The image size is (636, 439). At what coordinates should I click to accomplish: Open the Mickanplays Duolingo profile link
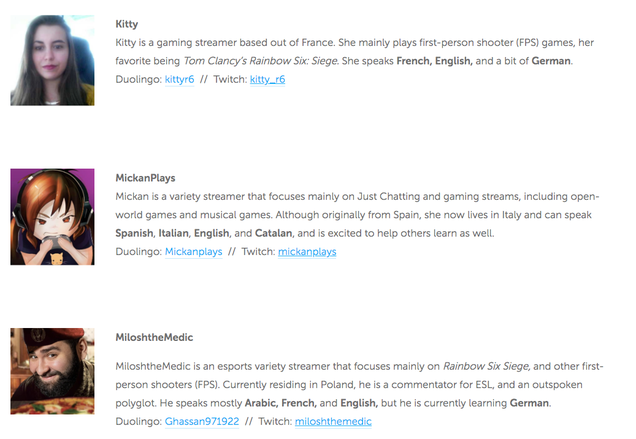click(x=193, y=252)
